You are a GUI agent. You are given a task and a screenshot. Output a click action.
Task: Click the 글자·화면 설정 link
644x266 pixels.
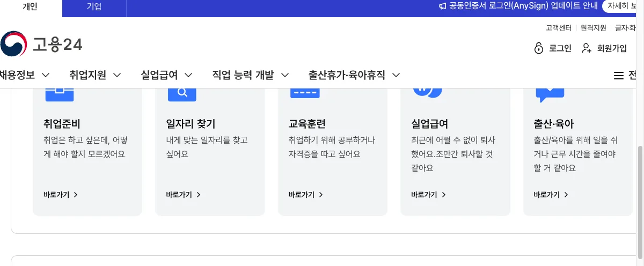pos(626,28)
